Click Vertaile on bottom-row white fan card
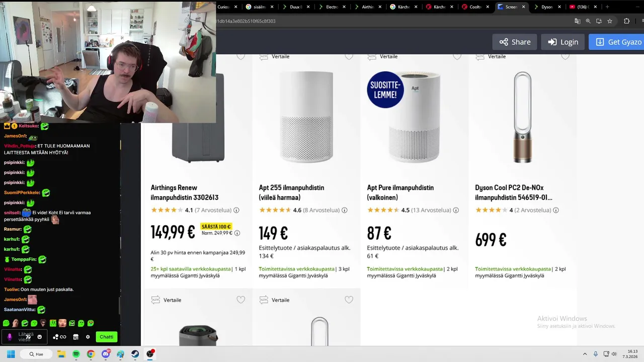The width and height of the screenshot is (644, 362). [x=274, y=300]
